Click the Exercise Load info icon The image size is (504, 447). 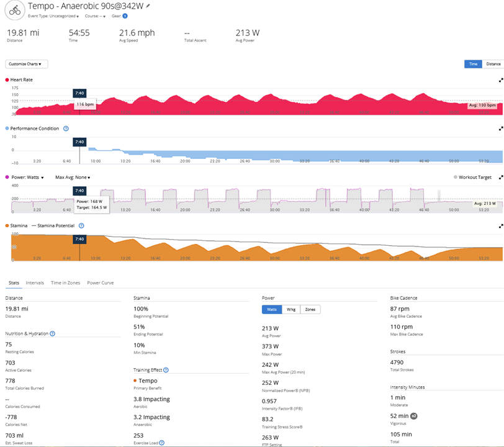pos(162,442)
